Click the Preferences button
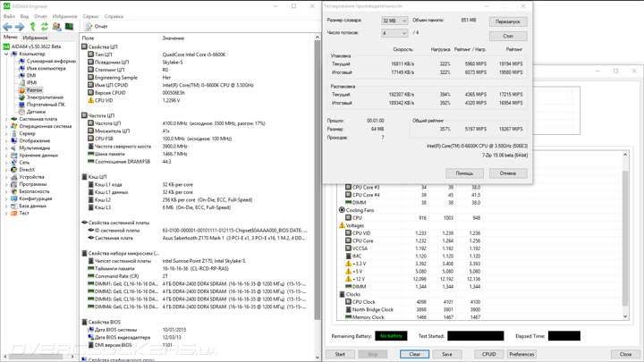Screen dimensions: 644x362 tap(521, 354)
